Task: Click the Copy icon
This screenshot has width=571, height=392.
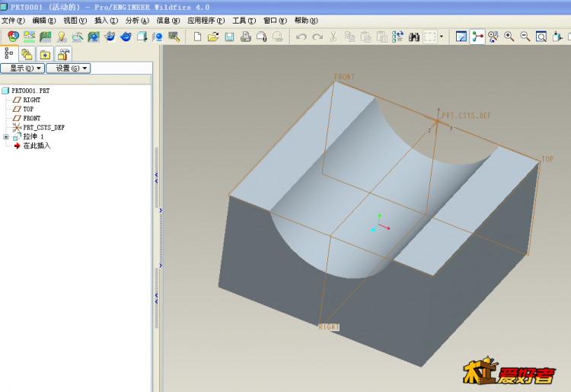Action: point(349,37)
